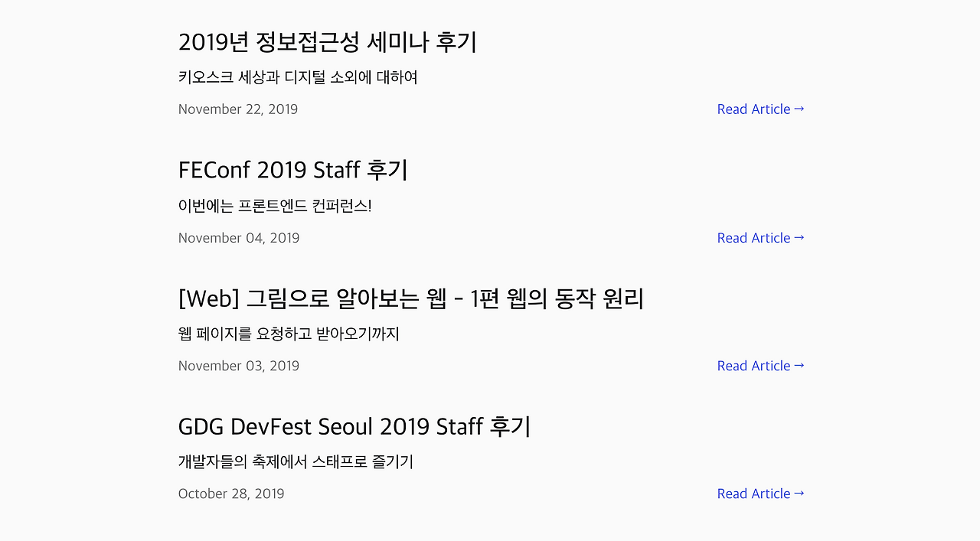Screen dimensions: 980x541
Task: Open the 그림으로 알아보는 웹 1편 title
Action: (411, 298)
